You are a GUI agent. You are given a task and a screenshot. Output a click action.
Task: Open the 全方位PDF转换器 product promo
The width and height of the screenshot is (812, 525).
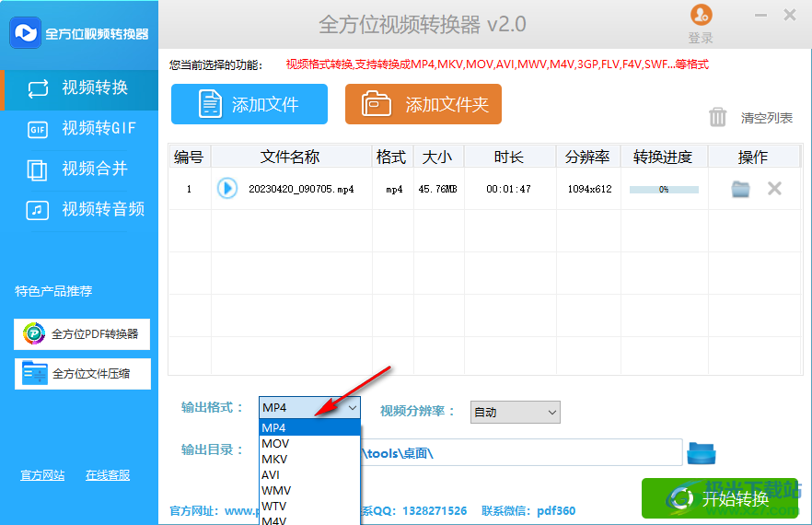point(82,333)
